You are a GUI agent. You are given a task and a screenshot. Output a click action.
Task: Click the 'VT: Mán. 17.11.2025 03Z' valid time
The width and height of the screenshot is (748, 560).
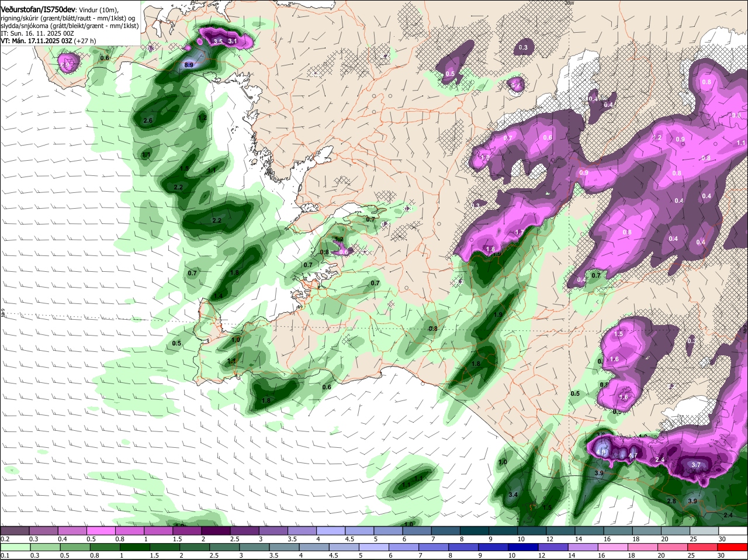tap(36, 41)
